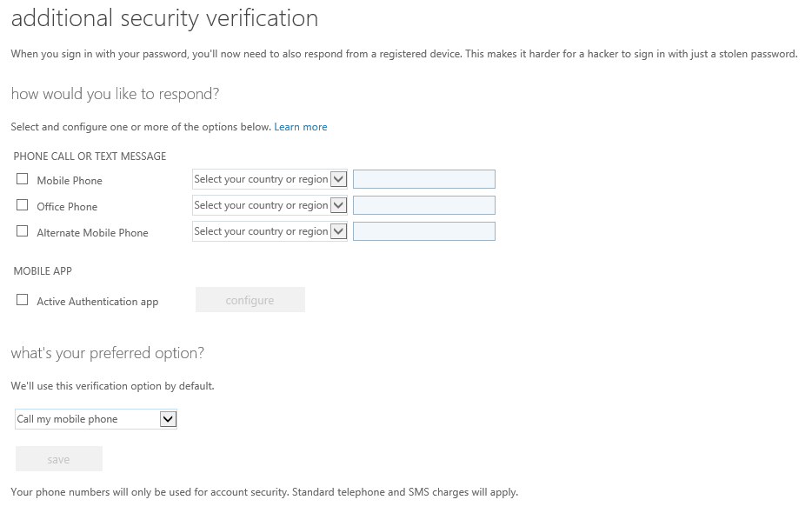Viewport: 812px width, 513px height.
Task: Click the 'Alternate Mobile Phone' label text
Action: (x=92, y=233)
